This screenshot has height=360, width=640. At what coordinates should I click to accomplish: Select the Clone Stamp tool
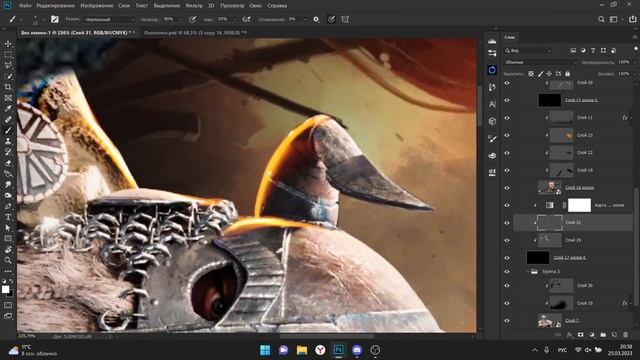pos(8,141)
